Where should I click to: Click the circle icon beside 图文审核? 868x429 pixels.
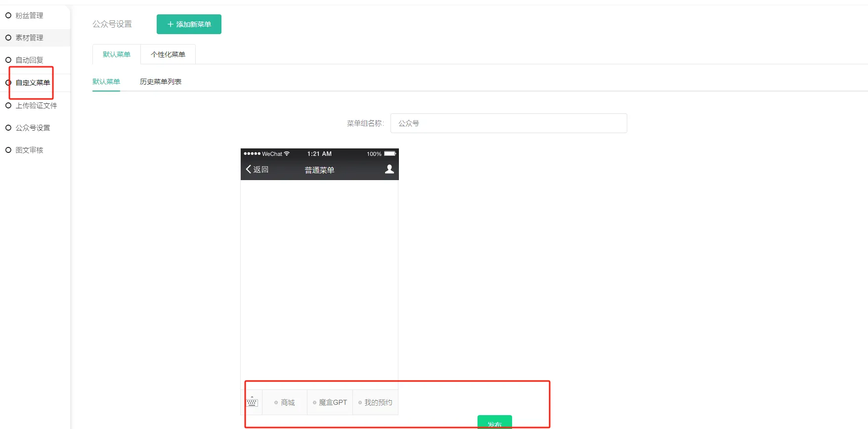point(8,150)
